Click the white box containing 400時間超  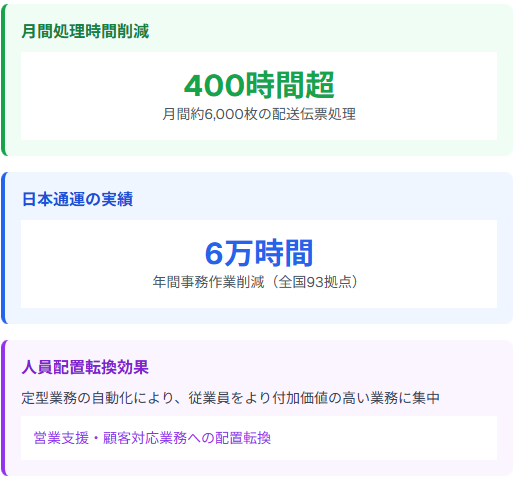[x=259, y=96]
